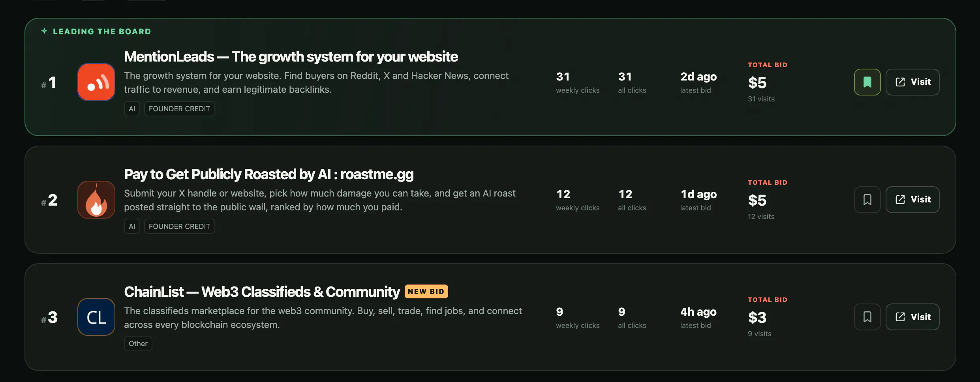Click the NEW BID badge on ChainList

coord(426,292)
